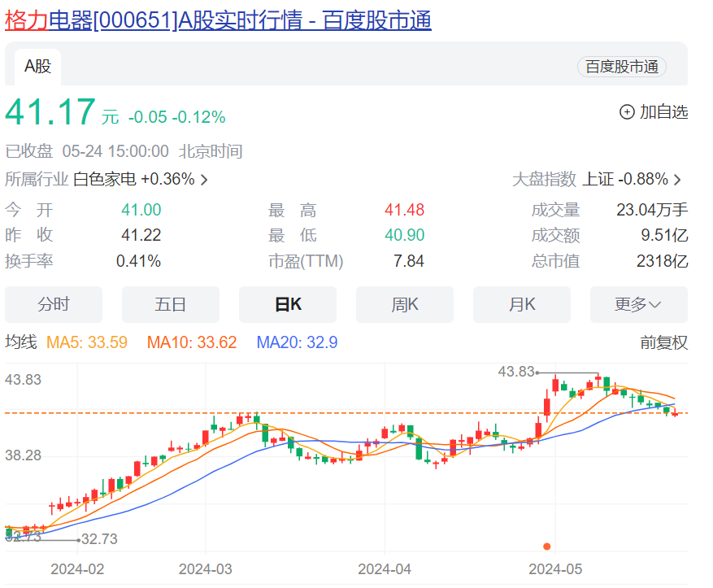Switch to the 周K chart view
Screen dimensions: 713x588
(x=405, y=304)
